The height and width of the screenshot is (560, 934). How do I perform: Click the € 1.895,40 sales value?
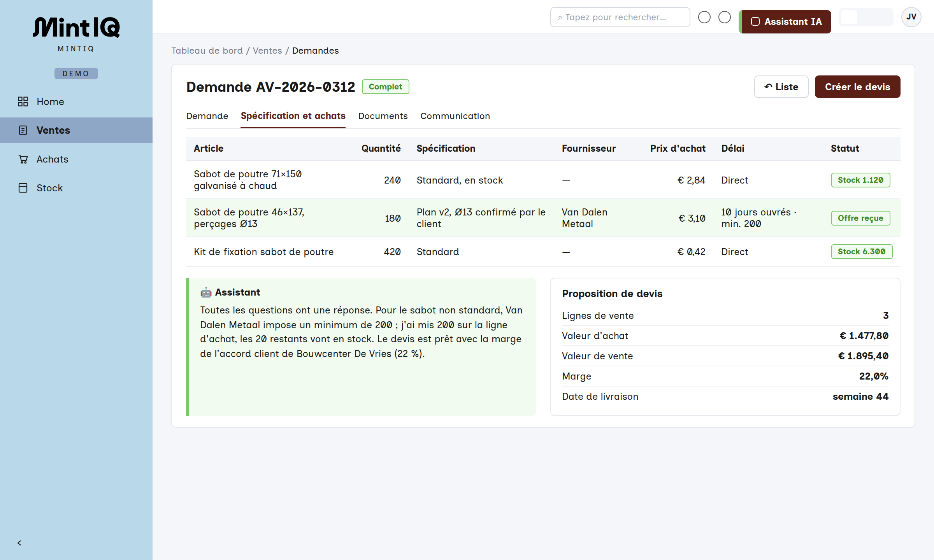863,356
